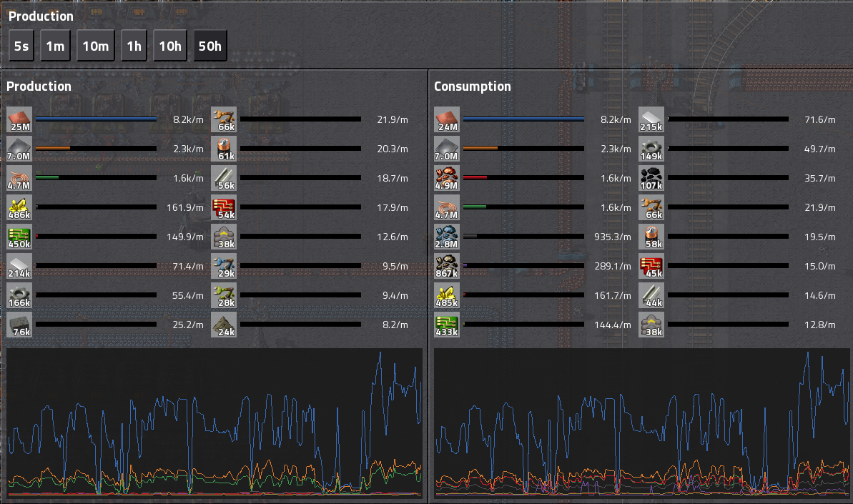Screen dimensions: 853x504
Task: Click the 485k yellow crystal item in Consumption
Action: [x=447, y=296]
